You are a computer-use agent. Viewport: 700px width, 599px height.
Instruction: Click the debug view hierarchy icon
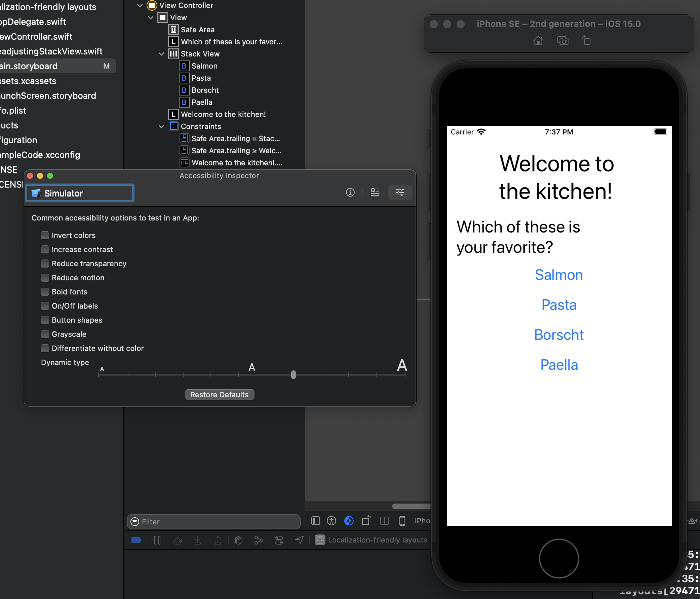(238, 540)
